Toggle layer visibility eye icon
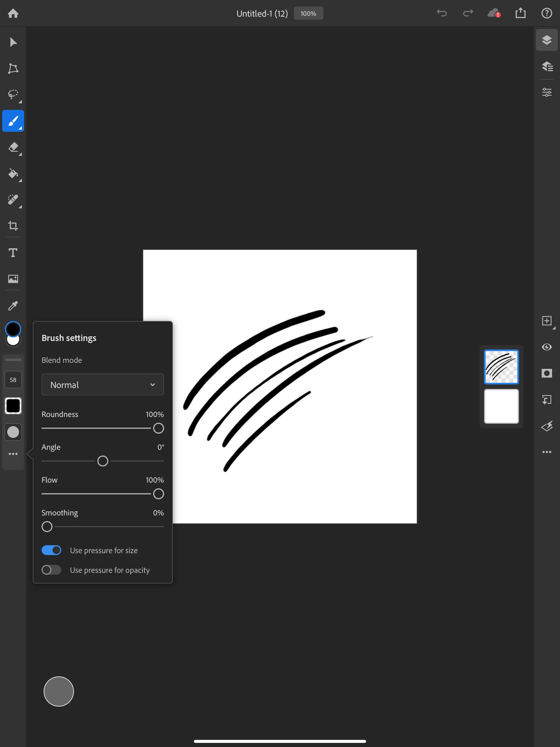 click(547, 347)
